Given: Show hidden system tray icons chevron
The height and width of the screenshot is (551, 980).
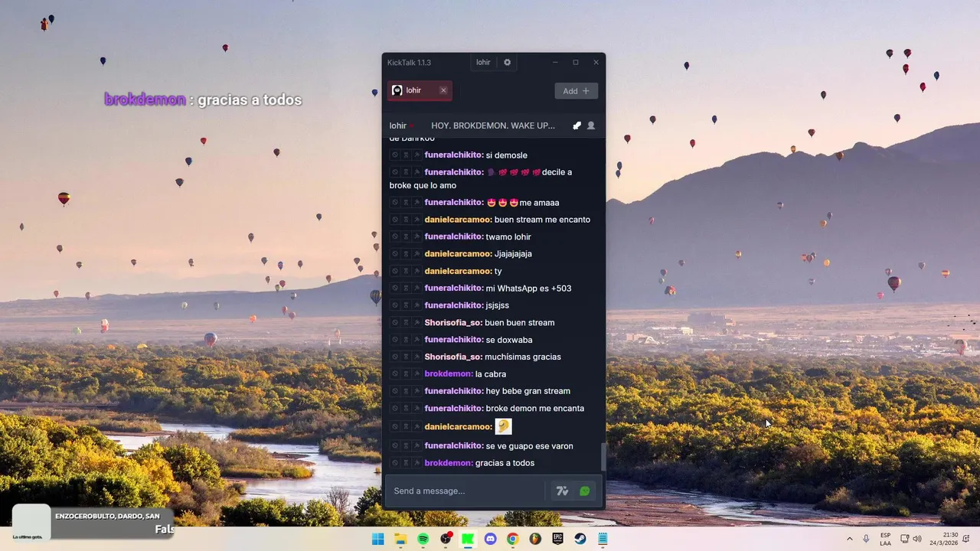Looking at the screenshot, I should (849, 539).
